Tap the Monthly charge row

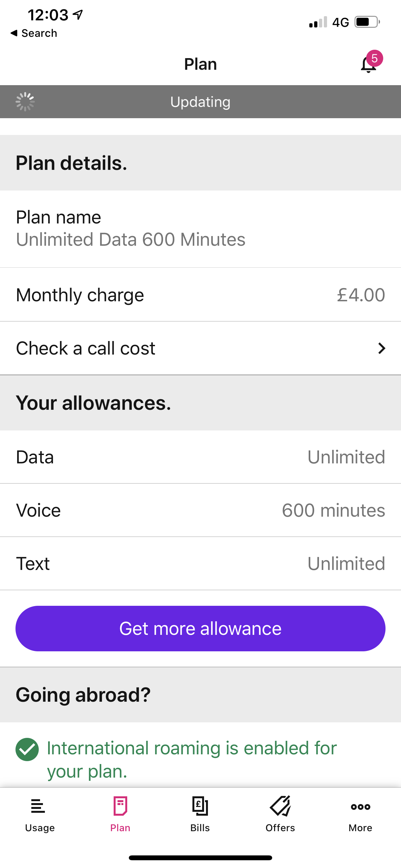(200, 295)
